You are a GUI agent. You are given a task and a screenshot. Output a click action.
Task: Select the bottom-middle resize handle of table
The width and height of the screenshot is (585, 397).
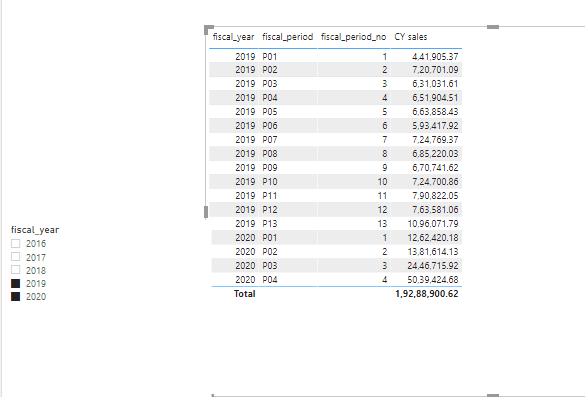click(493, 395)
